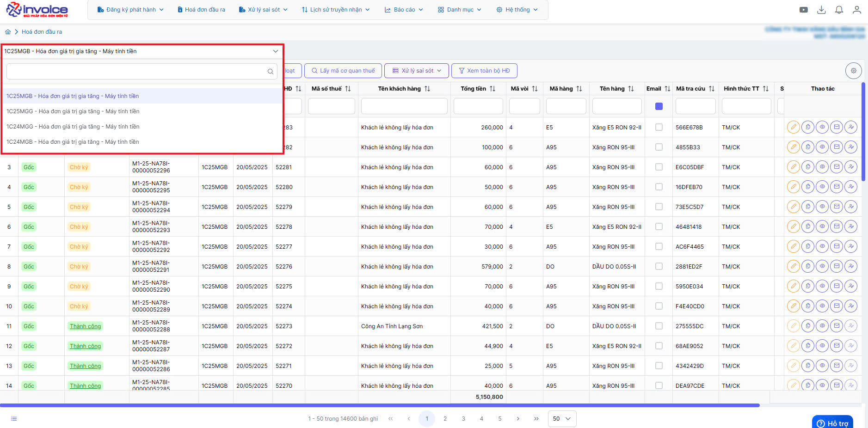This screenshot has width=868, height=428.
Task: Open the bottom-left list menu icon
Action: pyautogui.click(x=14, y=419)
